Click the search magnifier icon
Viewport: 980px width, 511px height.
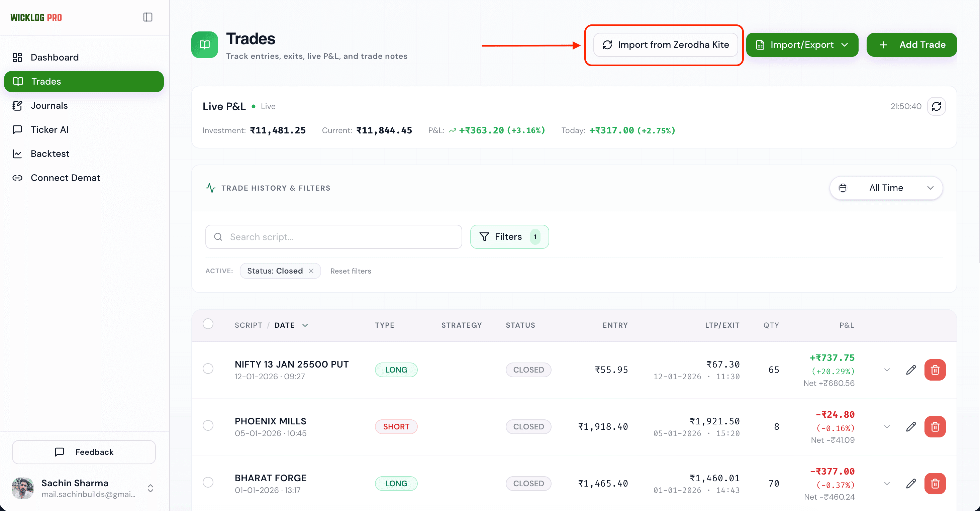pos(218,237)
